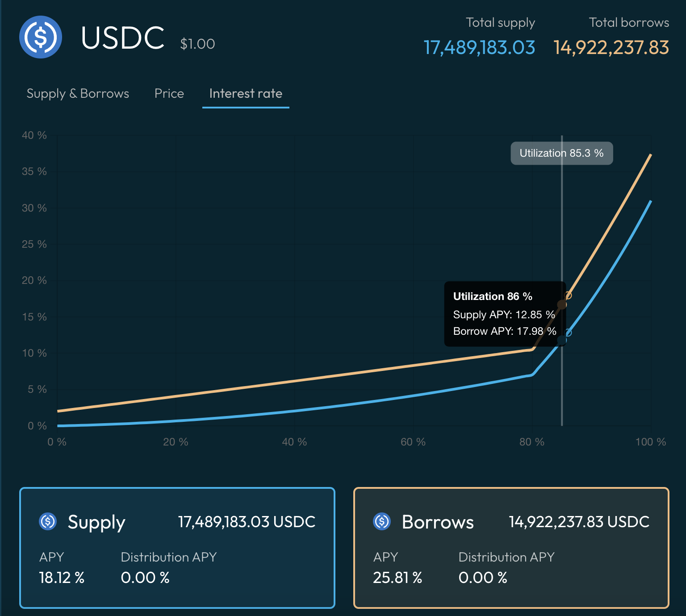Select the Interest rate tab
The width and height of the screenshot is (686, 616).
pyautogui.click(x=246, y=93)
